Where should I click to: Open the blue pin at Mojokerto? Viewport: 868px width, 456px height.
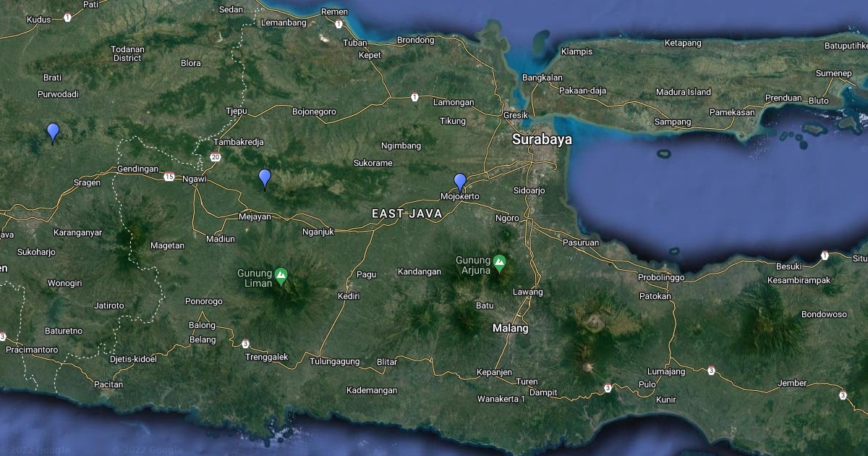tap(460, 182)
